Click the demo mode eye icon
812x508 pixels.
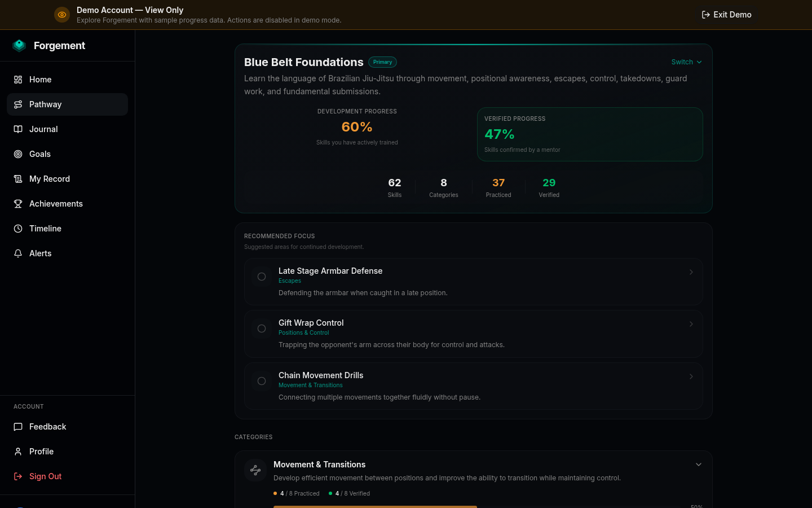[62, 15]
